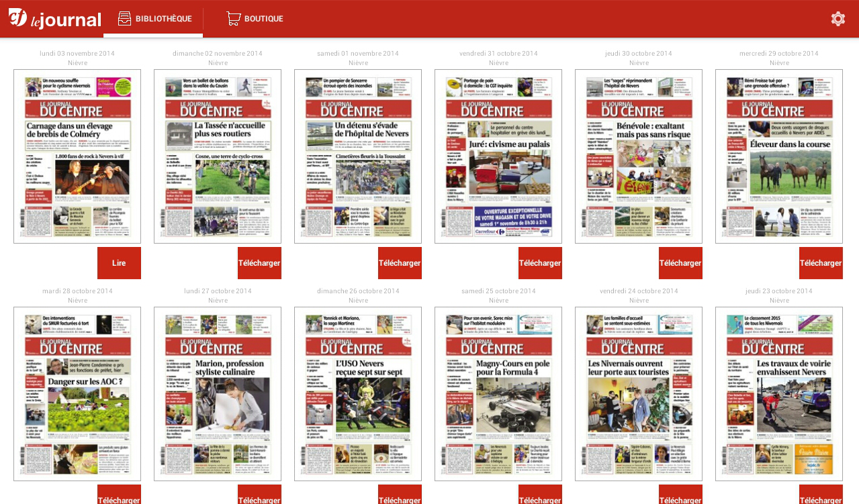Open the samedi 25 octobre Magny-Cours cover
Screen dimensions: 859x504
click(x=498, y=393)
